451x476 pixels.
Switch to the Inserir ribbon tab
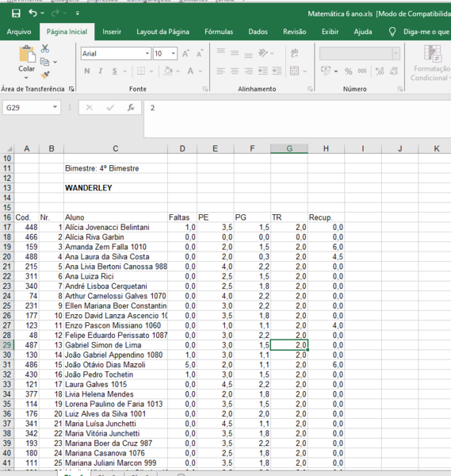[112, 32]
